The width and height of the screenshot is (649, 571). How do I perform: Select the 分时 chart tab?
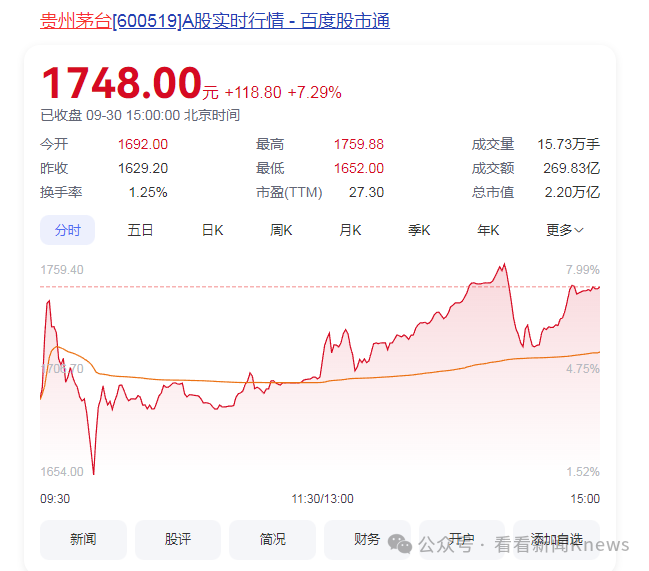(67, 230)
